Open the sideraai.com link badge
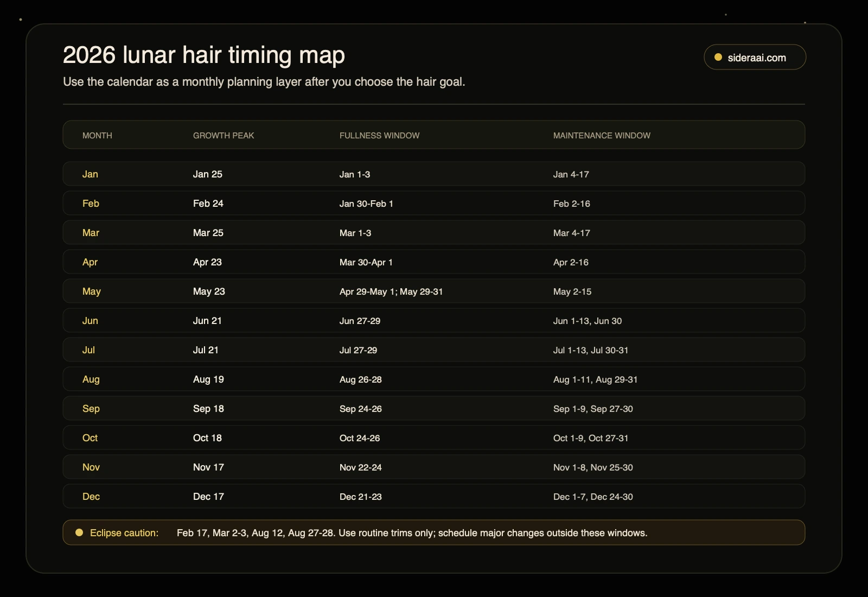This screenshot has height=597, width=868. tap(755, 57)
